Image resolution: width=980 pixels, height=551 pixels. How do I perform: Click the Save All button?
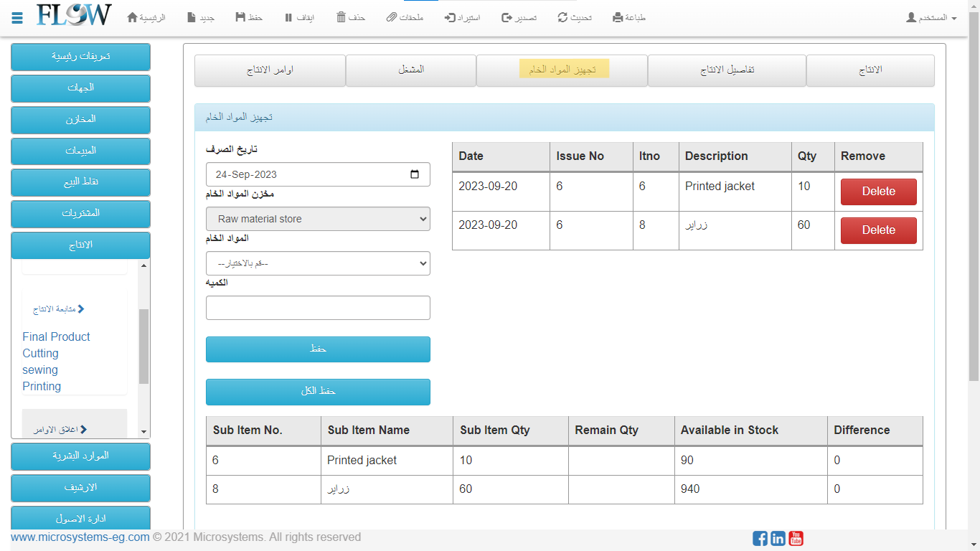[x=318, y=392]
